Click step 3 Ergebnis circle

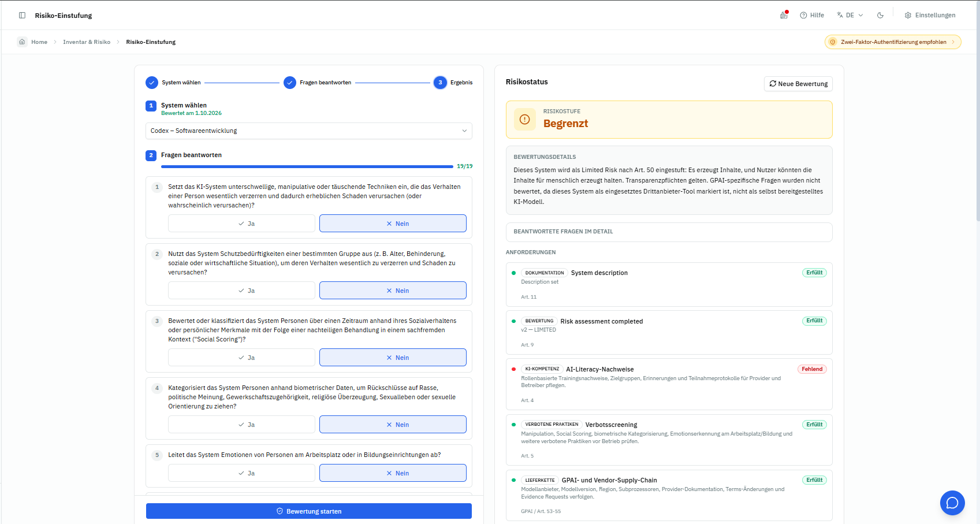pyautogui.click(x=440, y=83)
